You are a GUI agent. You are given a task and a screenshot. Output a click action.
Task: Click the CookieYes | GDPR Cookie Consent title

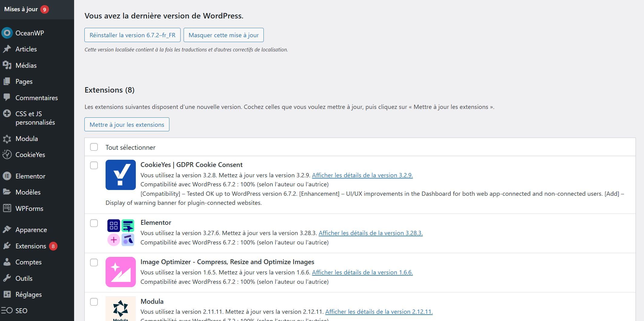pos(191,165)
